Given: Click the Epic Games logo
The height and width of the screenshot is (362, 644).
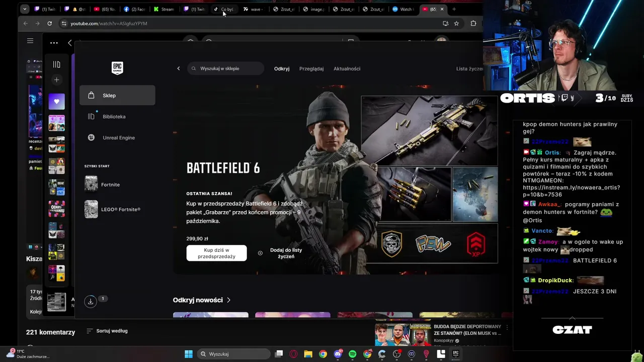Looking at the screenshot, I should (117, 68).
